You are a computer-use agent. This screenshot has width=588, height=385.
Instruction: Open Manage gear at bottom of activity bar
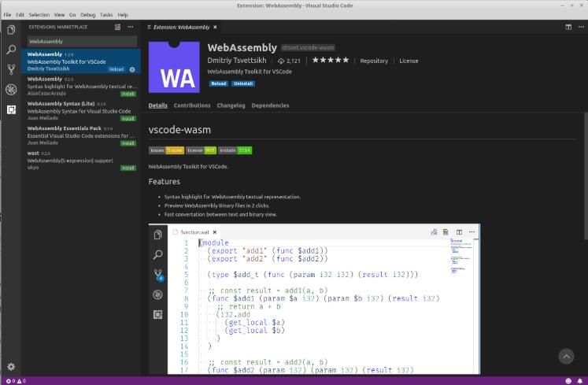[11, 367]
